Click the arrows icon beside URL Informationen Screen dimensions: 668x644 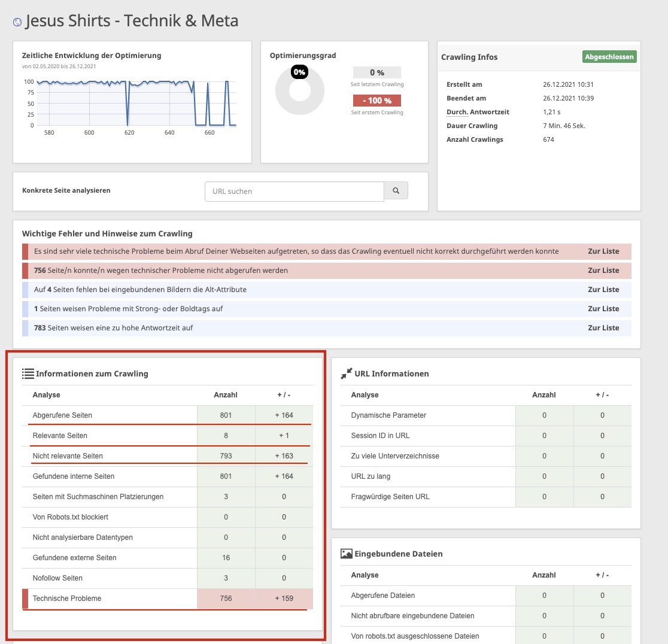click(x=346, y=373)
